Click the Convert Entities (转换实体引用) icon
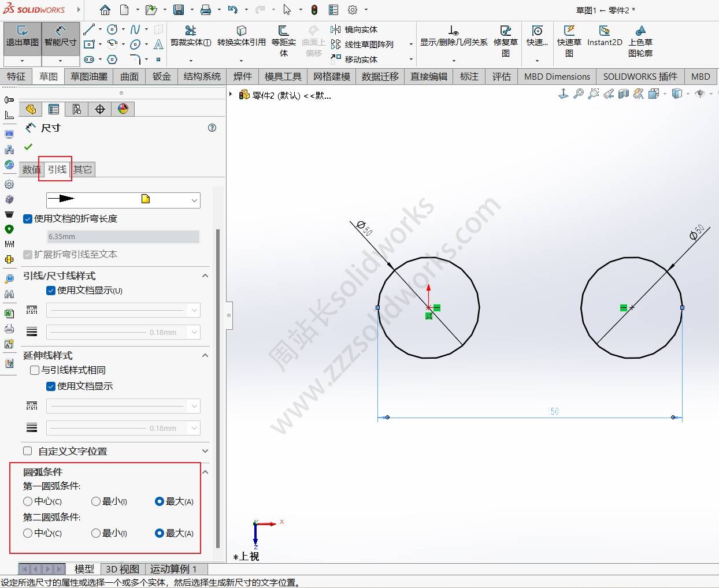This screenshot has width=719, height=588. tap(241, 36)
